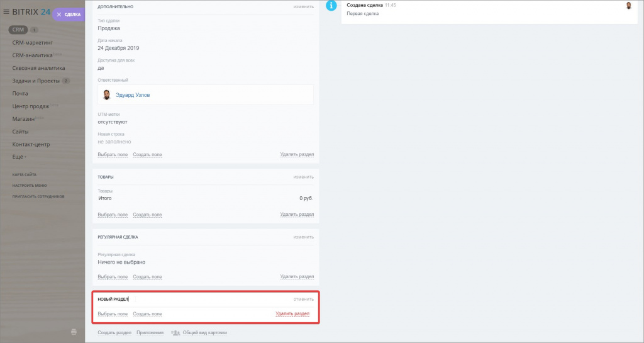Open Сайты in sidebar

[21, 132]
